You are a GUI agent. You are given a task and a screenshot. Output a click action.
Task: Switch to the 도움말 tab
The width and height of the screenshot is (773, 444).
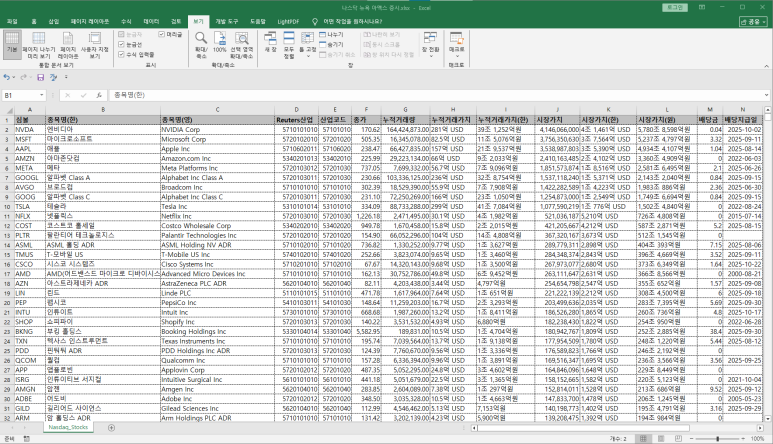click(x=257, y=22)
